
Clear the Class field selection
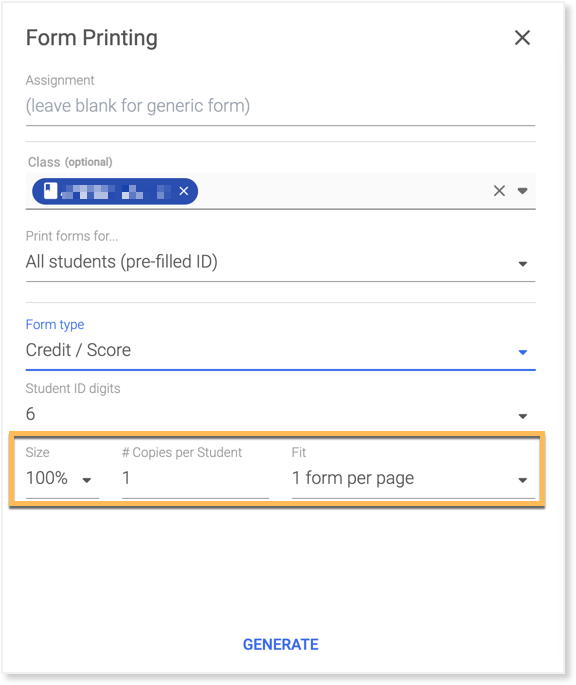[x=499, y=191]
